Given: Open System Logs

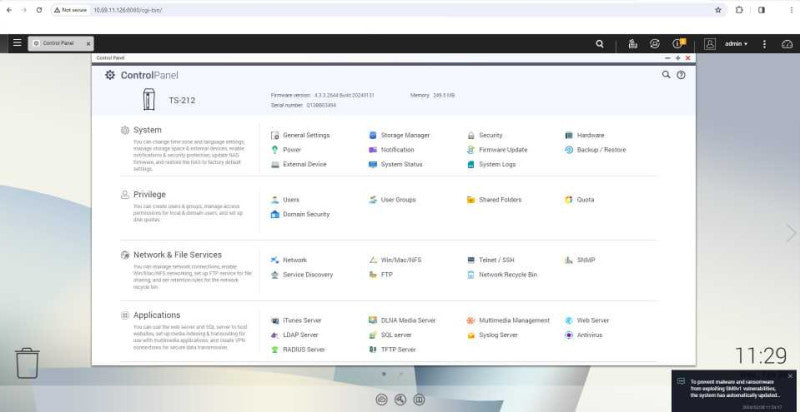Looking at the screenshot, I should point(491,164).
